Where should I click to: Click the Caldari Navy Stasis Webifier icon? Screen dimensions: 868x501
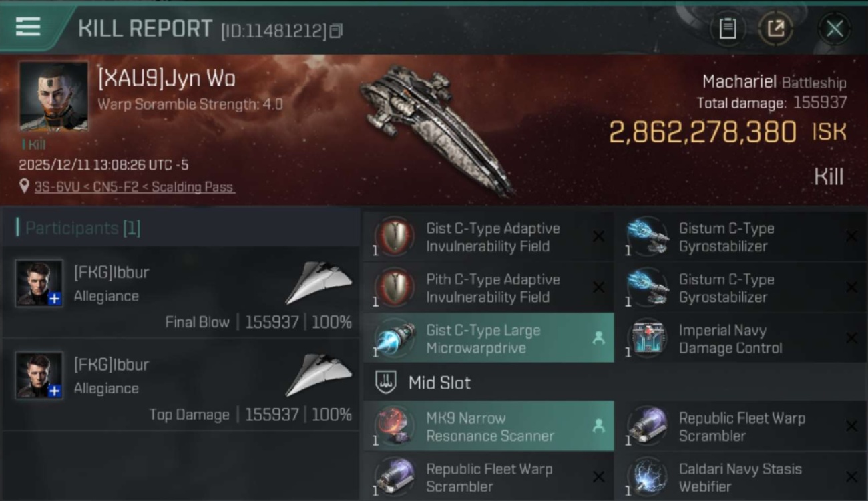pyautogui.click(x=647, y=477)
